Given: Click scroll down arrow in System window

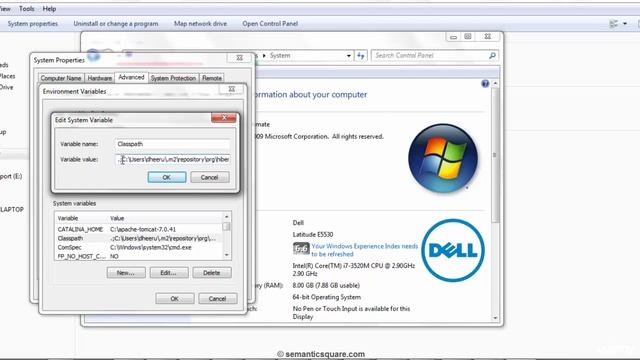Looking at the screenshot, I should [496, 318].
